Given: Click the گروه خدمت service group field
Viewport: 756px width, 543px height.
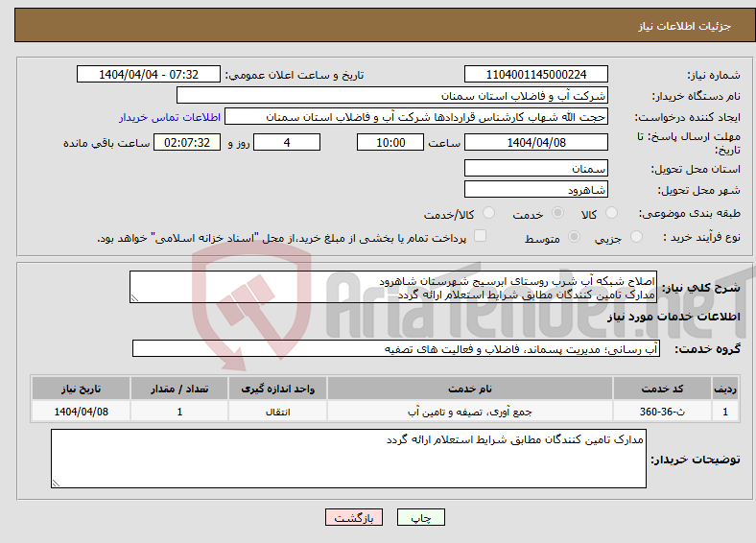Looking at the screenshot, I should pyautogui.click(x=396, y=348).
